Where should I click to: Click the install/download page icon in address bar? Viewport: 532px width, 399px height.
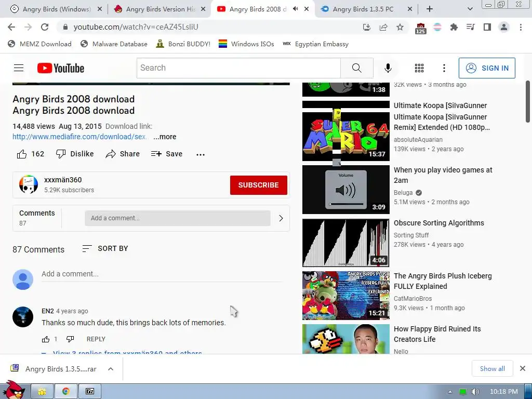(x=367, y=27)
